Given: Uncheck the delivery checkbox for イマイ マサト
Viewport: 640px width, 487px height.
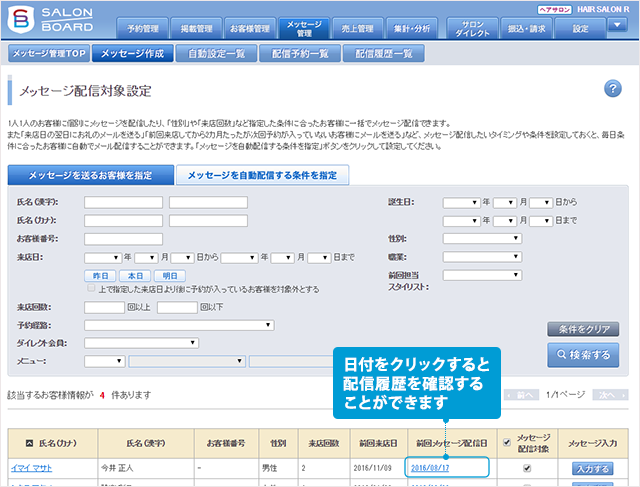Looking at the screenshot, I should click(526, 467).
